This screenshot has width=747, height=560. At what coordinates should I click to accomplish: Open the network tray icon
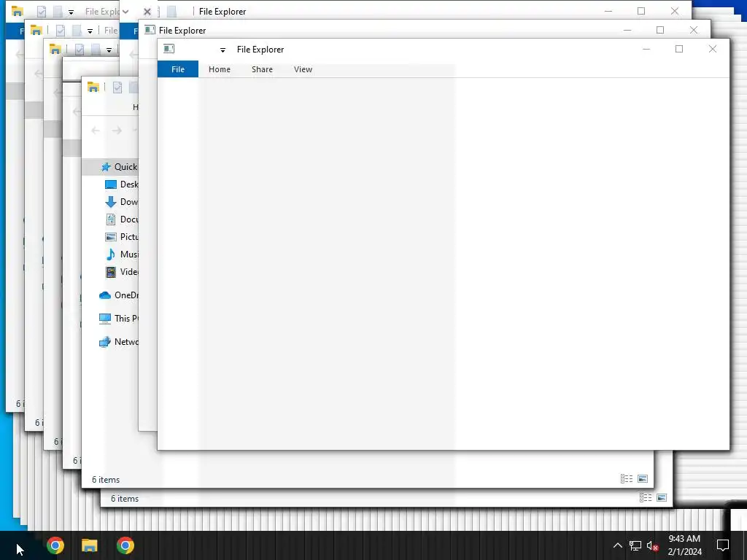click(635, 545)
